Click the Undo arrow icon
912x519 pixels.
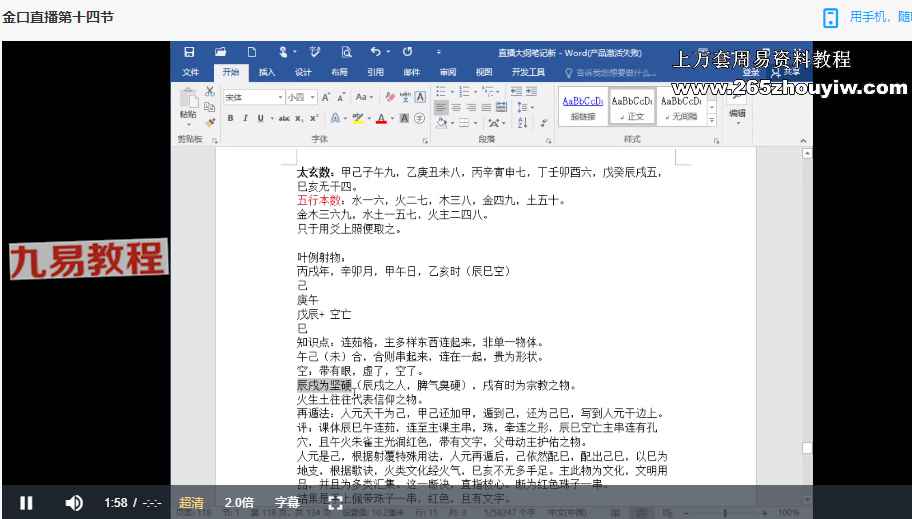point(376,52)
